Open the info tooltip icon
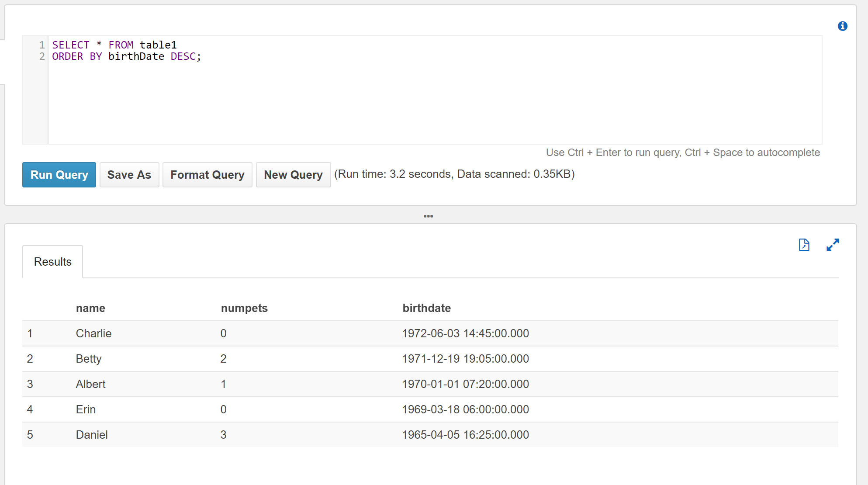The height and width of the screenshot is (485, 868). pos(843,26)
